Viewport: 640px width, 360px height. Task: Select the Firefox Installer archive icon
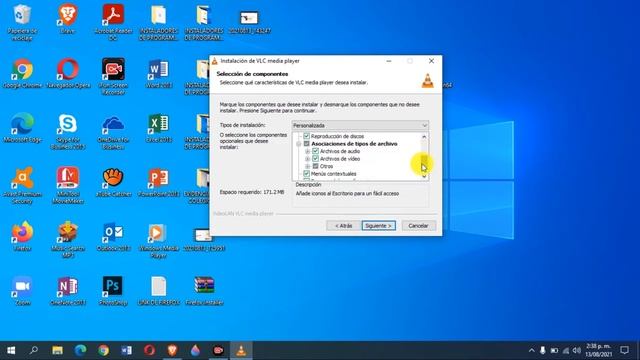click(x=204, y=291)
